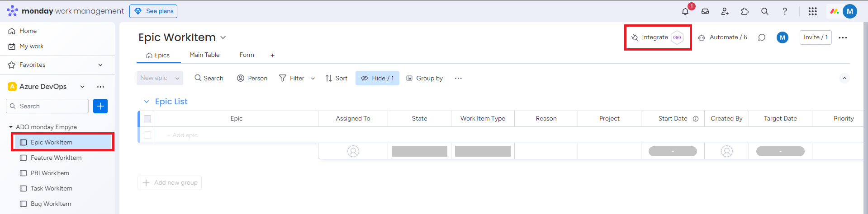Click the Created By column header
Screen dimensions: 868x214
pos(726,119)
